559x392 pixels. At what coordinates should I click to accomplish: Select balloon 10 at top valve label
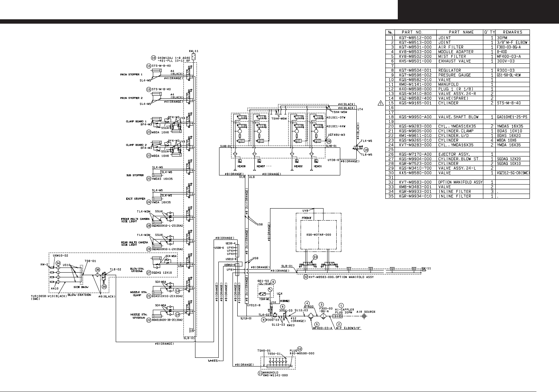154,58
